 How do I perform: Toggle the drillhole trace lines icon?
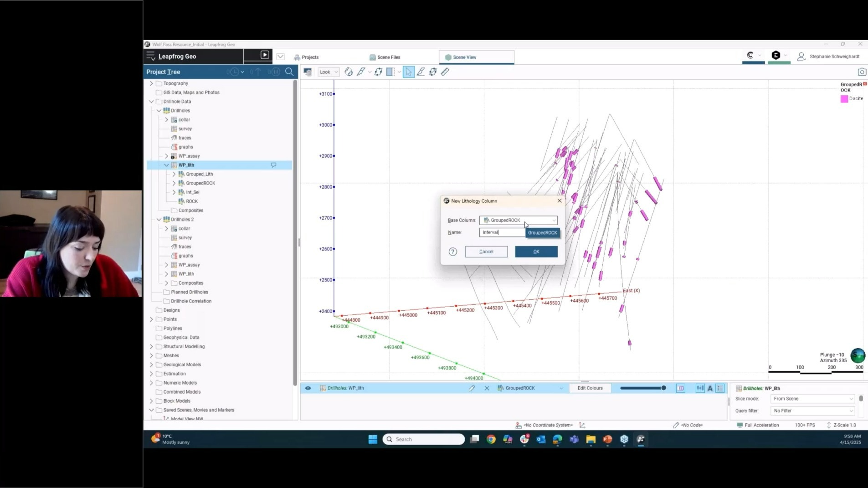[x=700, y=388]
